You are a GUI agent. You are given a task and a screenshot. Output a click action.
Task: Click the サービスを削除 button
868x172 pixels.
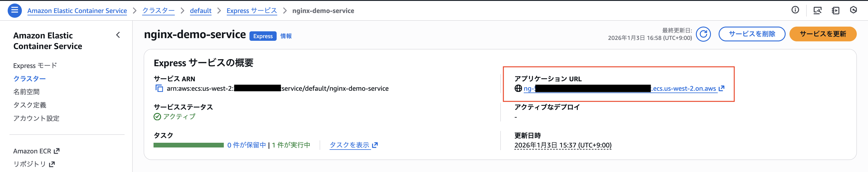(x=752, y=34)
